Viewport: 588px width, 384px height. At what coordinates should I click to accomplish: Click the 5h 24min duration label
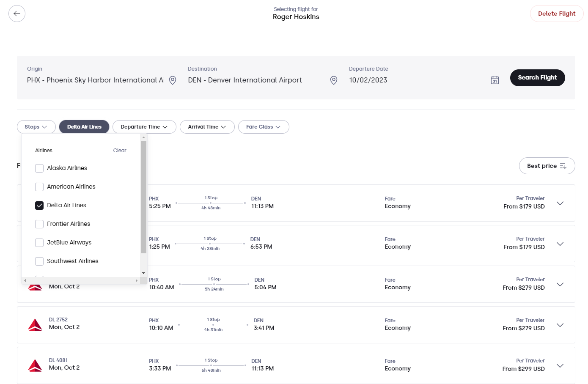214,289
